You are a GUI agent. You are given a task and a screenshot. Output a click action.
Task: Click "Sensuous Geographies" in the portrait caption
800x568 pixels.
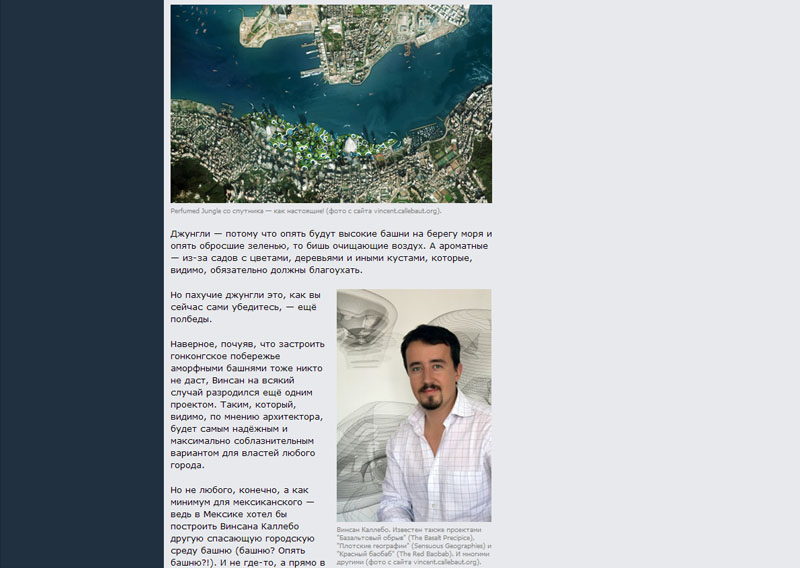pos(444,547)
